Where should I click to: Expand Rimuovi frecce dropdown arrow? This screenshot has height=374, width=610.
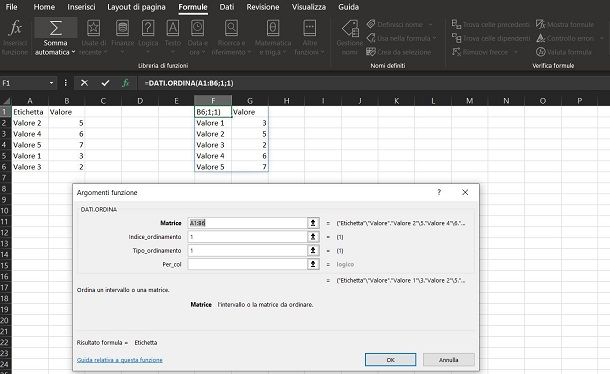coord(516,52)
